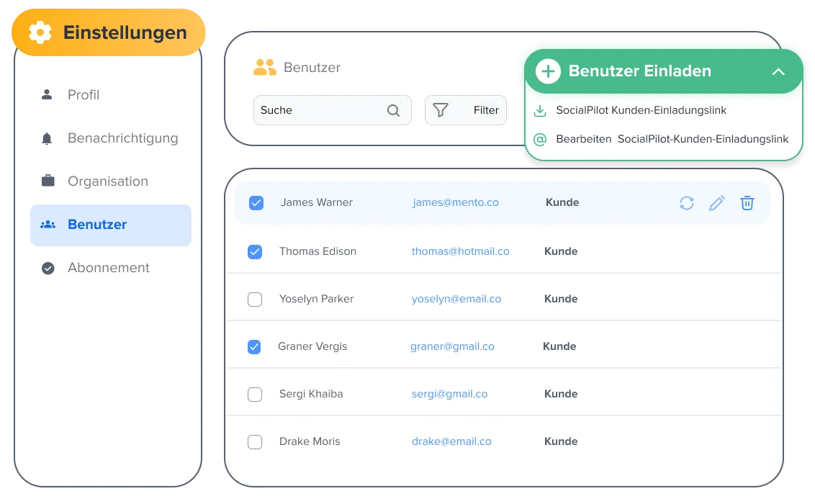
Task: Uncheck the James Warner checkbox
Action: [256, 203]
